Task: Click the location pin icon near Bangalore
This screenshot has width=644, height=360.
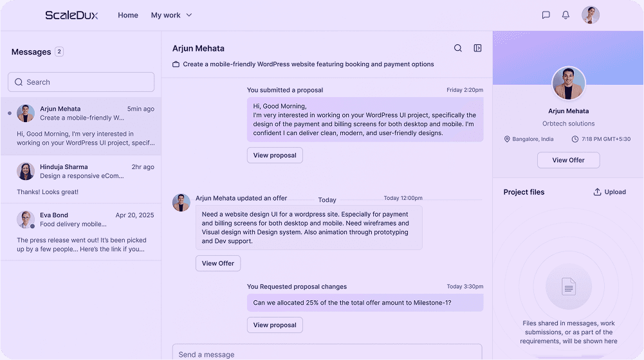Action: point(507,139)
